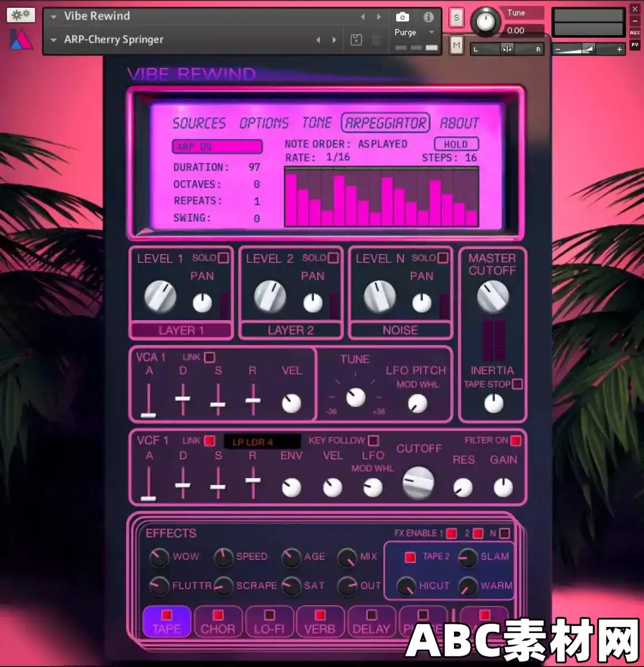The image size is (644, 667).
Task: Click the camera snapshot icon
Action: click(402, 17)
